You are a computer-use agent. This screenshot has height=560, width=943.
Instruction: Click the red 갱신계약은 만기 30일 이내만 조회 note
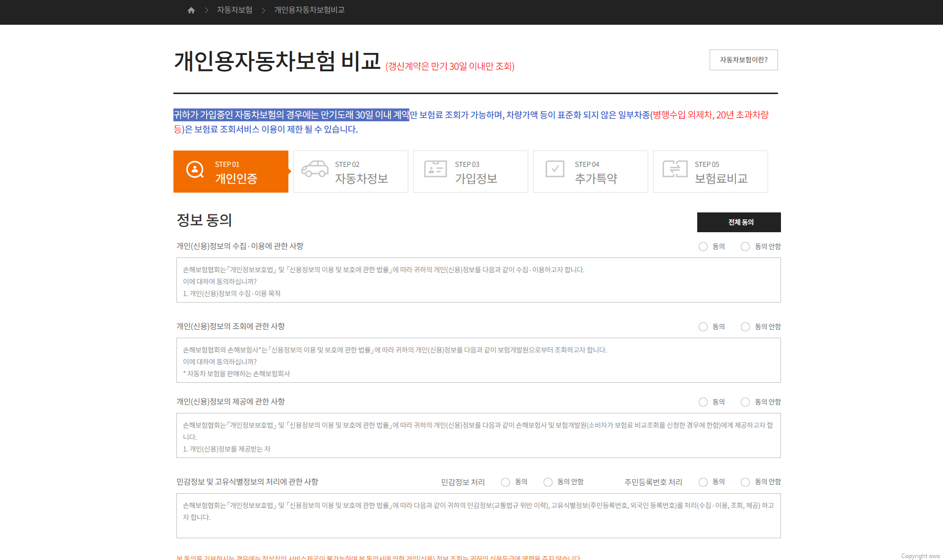(450, 66)
